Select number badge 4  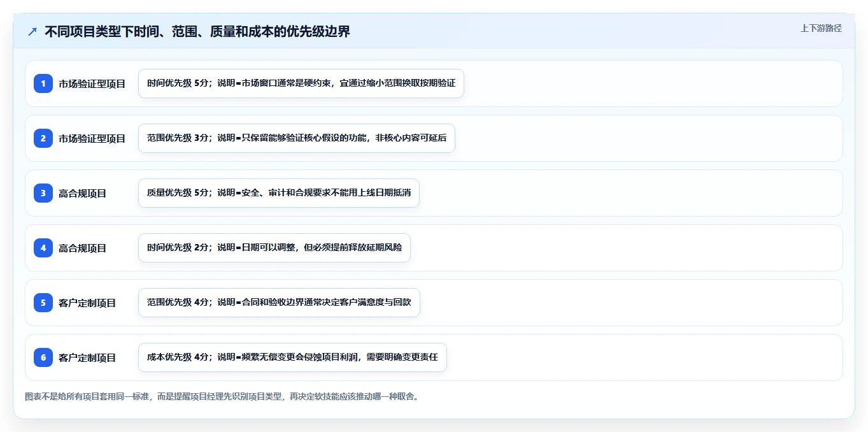[x=43, y=248]
